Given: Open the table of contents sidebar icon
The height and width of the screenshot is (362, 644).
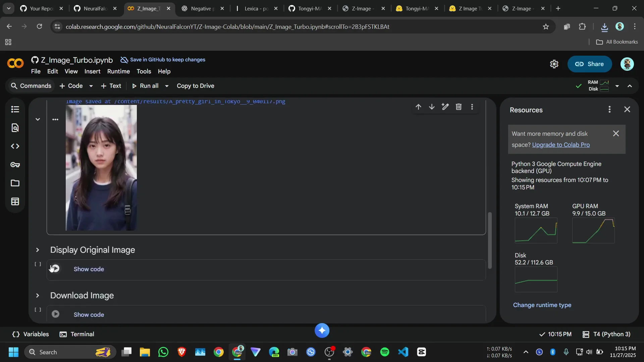Looking at the screenshot, I should pyautogui.click(x=15, y=109).
